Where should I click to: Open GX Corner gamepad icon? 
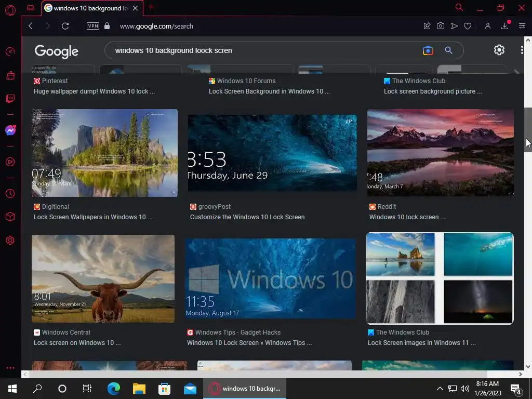[x=31, y=8]
